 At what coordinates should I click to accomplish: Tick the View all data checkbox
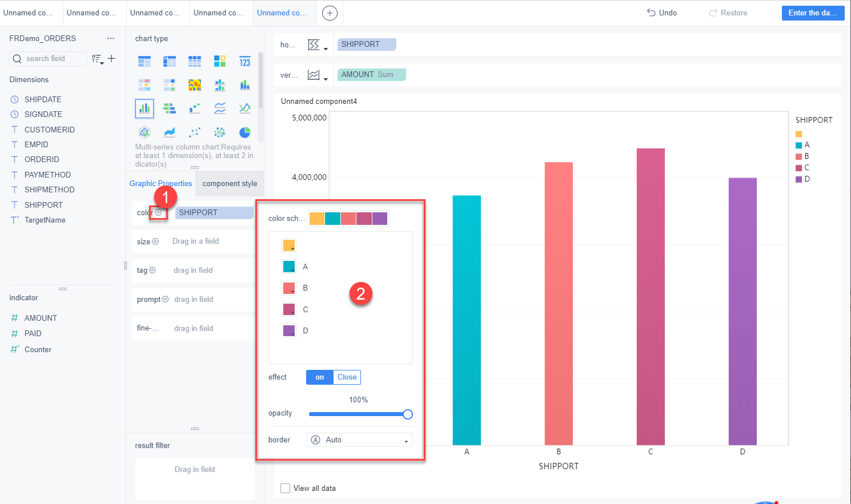coord(286,489)
